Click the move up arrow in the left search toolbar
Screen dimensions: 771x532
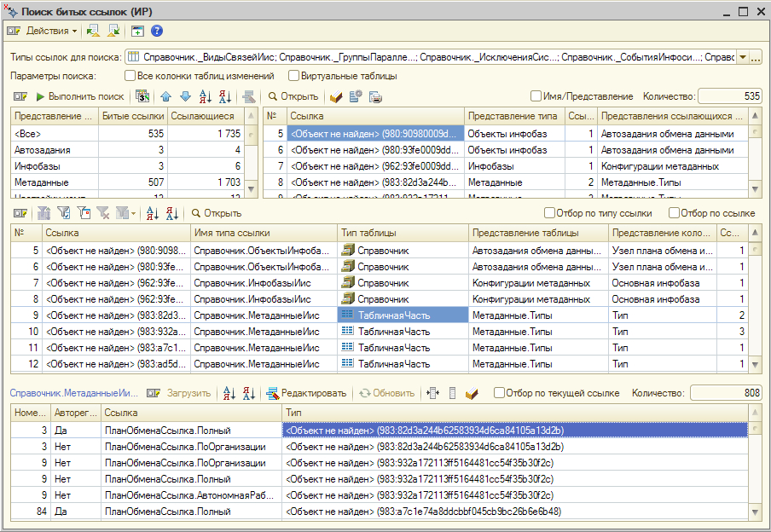[165, 96]
